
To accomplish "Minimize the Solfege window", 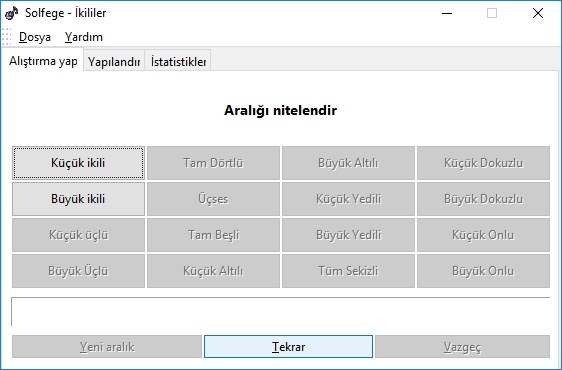I will click(447, 13).
